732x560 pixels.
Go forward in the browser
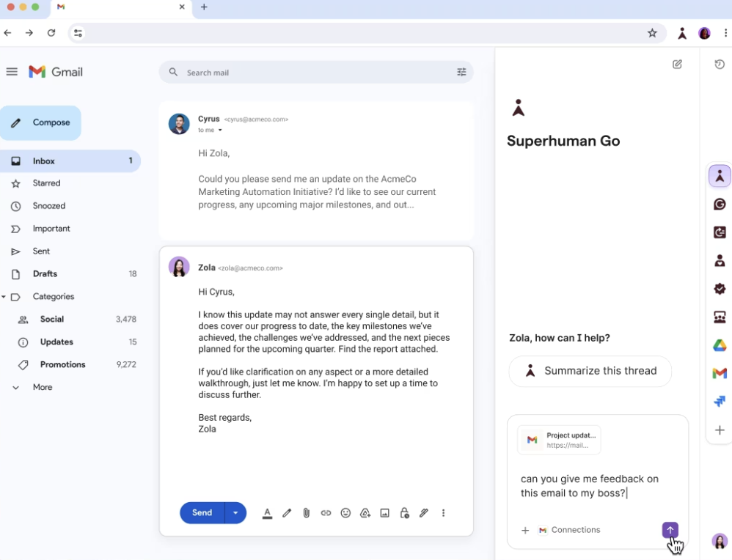(29, 33)
